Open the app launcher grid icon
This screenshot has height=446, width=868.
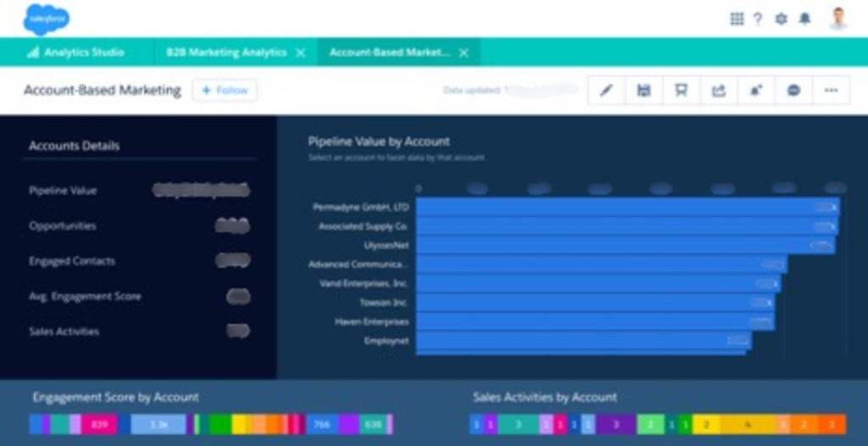[737, 19]
